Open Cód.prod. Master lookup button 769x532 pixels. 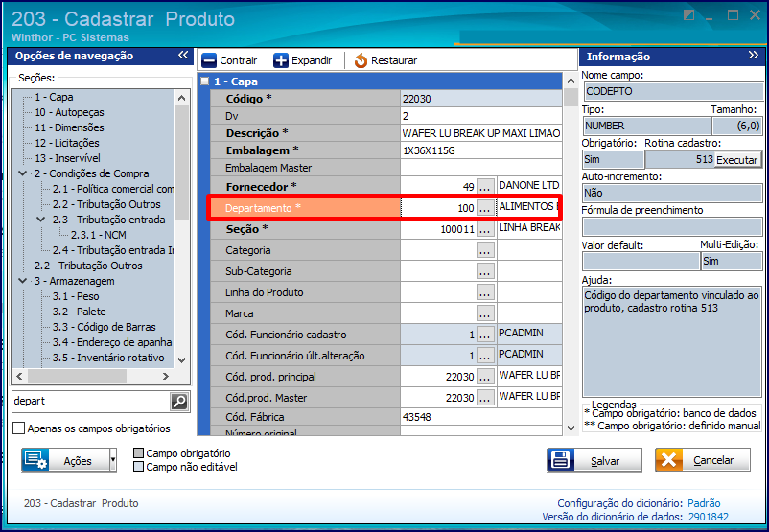pyautogui.click(x=485, y=398)
